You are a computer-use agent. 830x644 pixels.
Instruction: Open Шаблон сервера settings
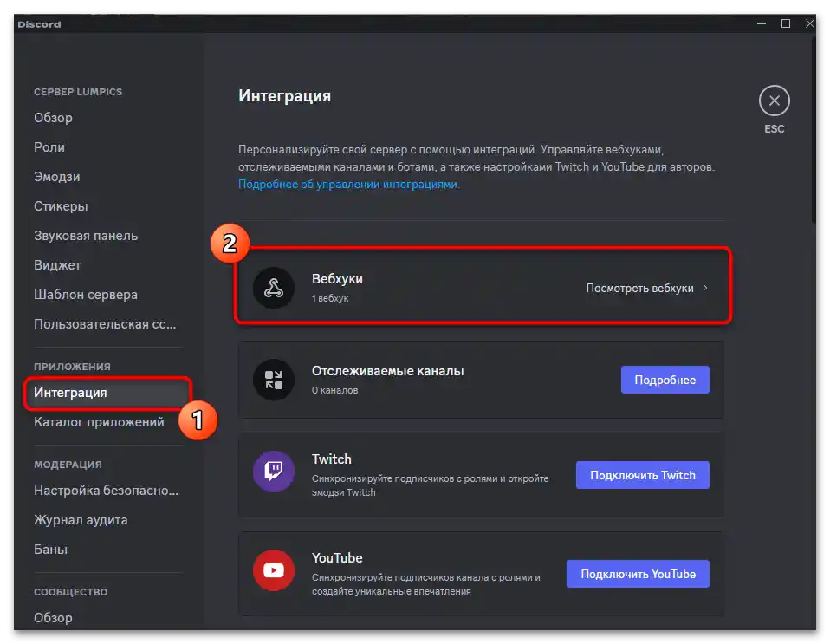pos(86,295)
